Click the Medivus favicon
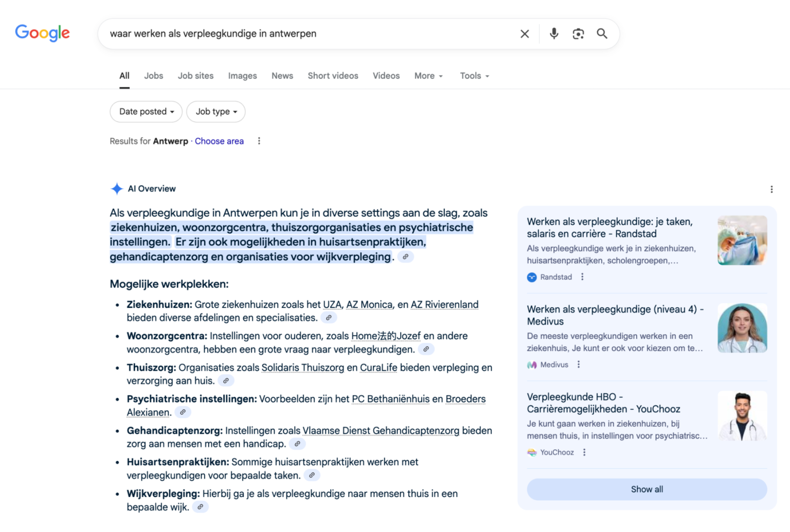 [x=532, y=365]
